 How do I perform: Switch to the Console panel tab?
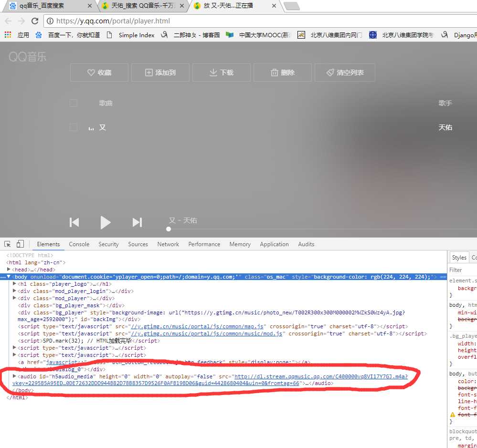coord(79,244)
